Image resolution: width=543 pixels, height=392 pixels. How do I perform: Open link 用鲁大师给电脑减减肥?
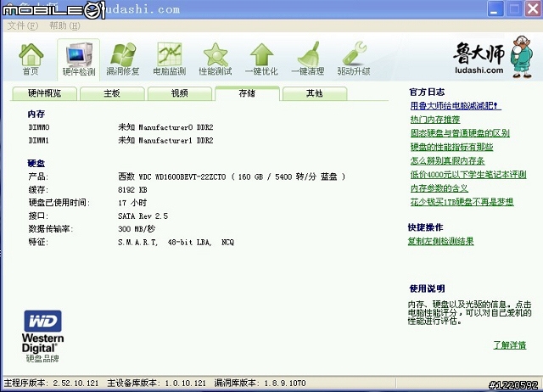tap(456, 105)
